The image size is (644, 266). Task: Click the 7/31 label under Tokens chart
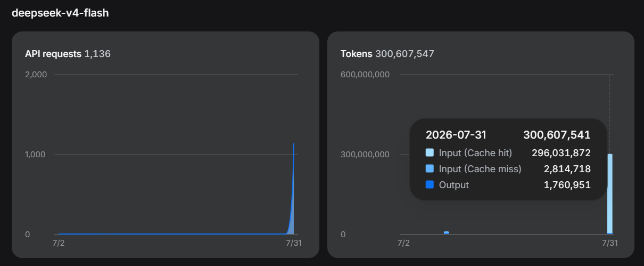pos(609,243)
